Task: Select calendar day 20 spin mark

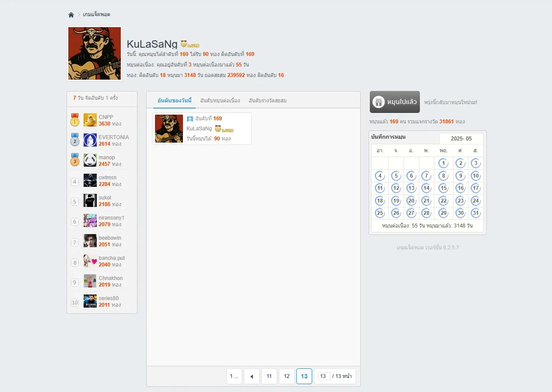Action: coord(411,201)
